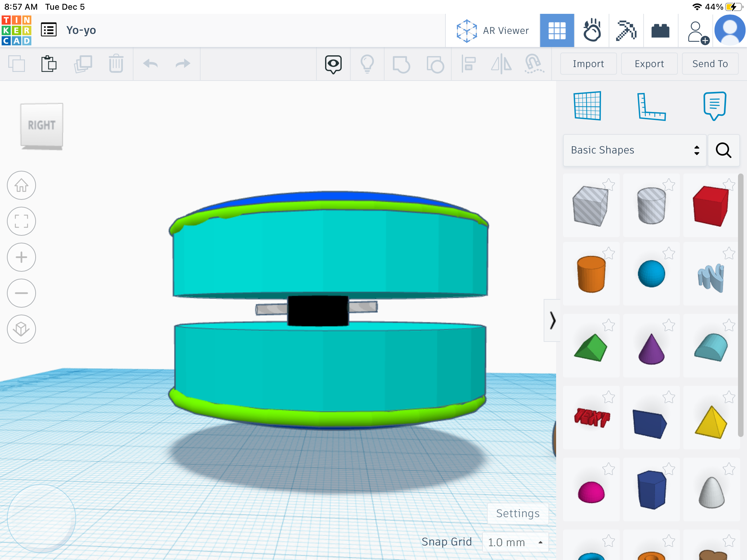The width and height of the screenshot is (747, 560).
Task: Click the Export button
Action: point(649,64)
